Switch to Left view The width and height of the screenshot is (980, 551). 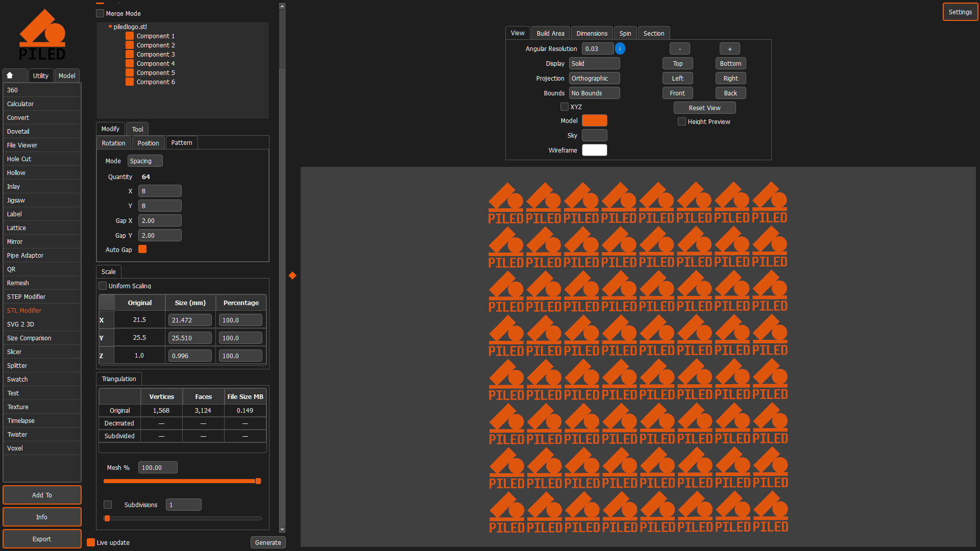pos(677,78)
